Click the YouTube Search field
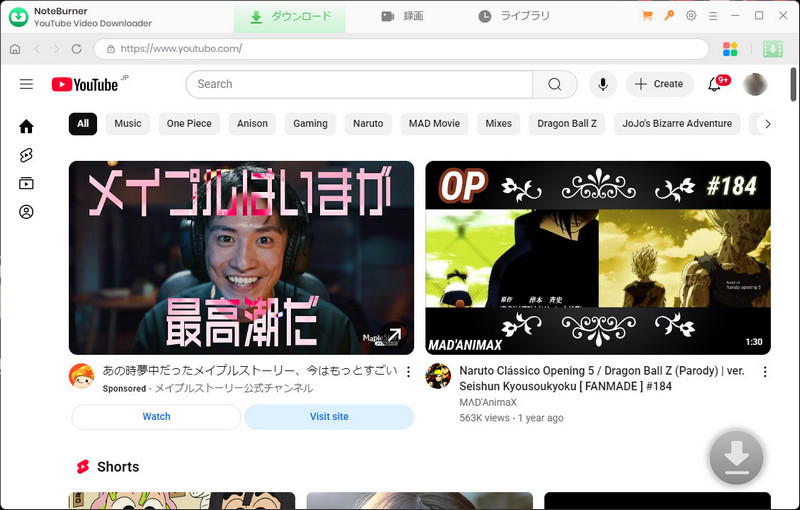This screenshot has width=800, height=510. point(359,84)
